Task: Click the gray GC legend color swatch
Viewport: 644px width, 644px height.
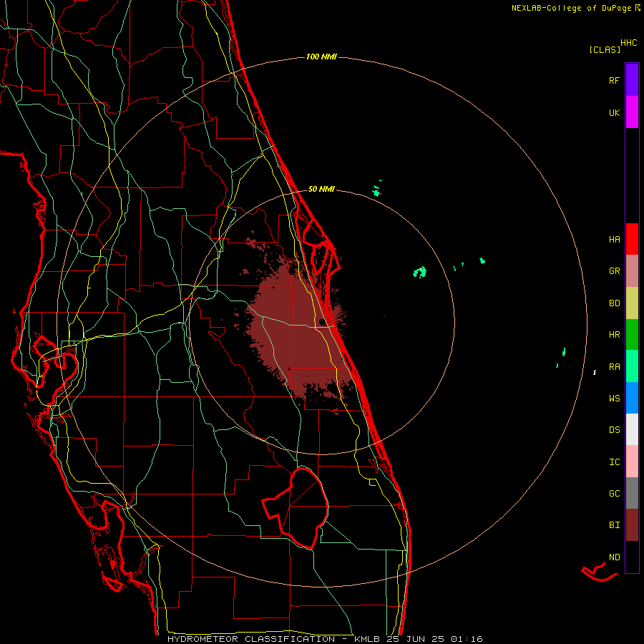Action: [632, 493]
